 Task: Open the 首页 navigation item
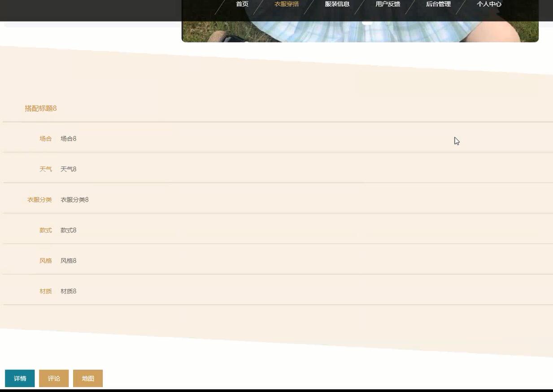(x=242, y=4)
